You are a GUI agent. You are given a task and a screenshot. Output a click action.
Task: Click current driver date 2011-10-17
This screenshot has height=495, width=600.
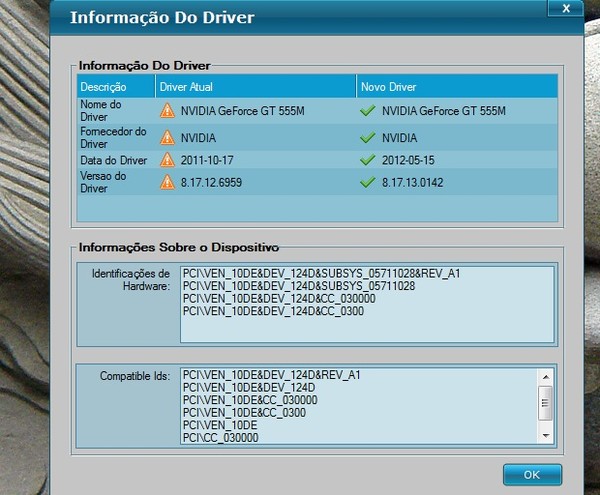(x=207, y=160)
